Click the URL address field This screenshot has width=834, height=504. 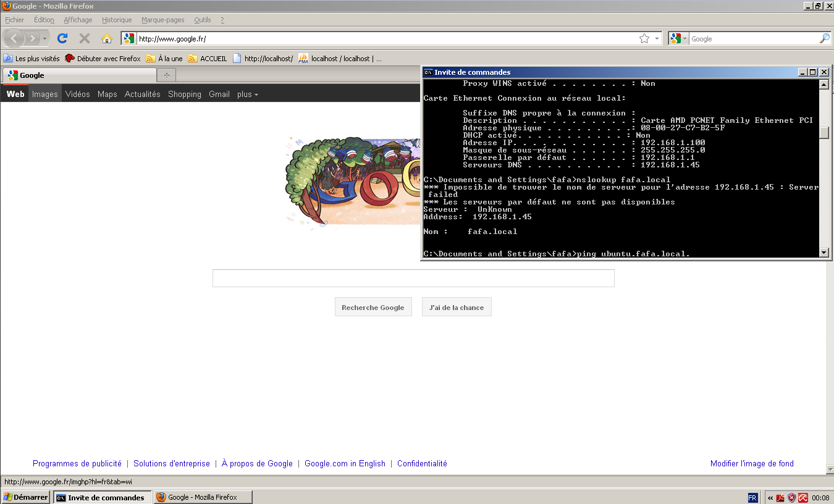(x=386, y=38)
